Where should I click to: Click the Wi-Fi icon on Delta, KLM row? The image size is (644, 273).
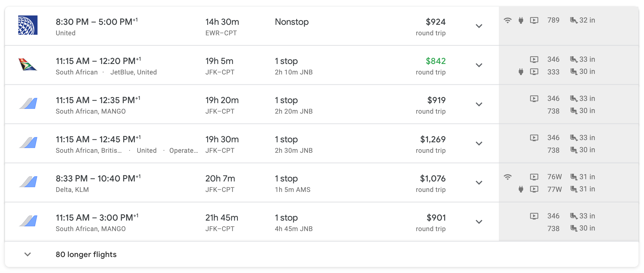pyautogui.click(x=507, y=177)
